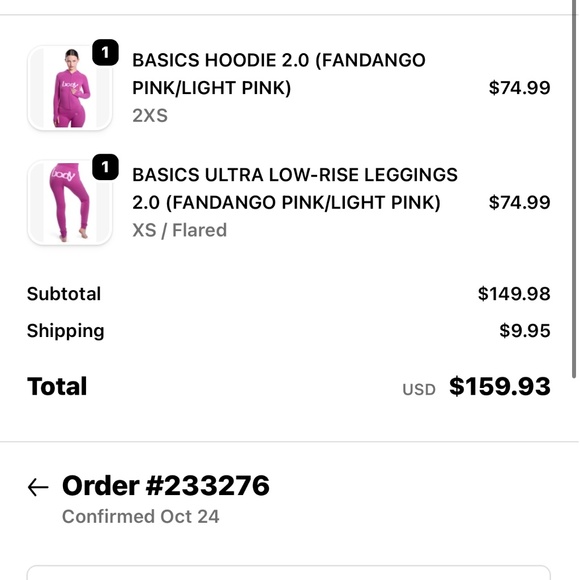Click the Subtotal amount $149.98

pyautogui.click(x=514, y=294)
